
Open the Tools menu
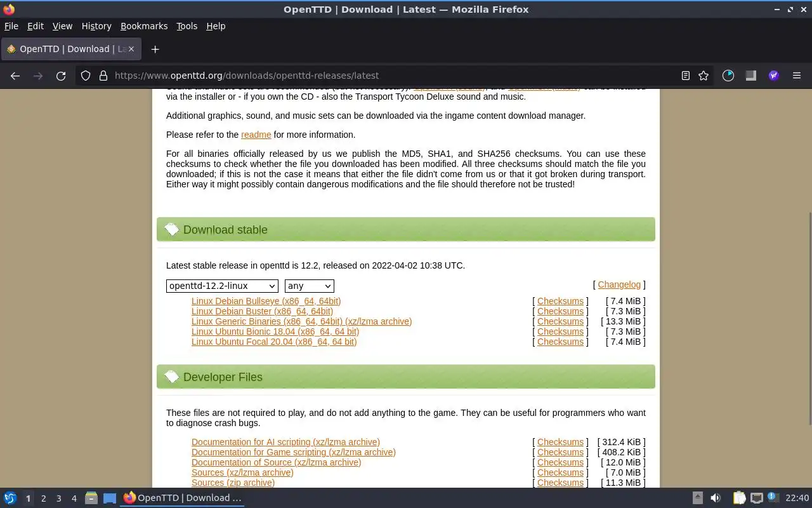pyautogui.click(x=187, y=26)
